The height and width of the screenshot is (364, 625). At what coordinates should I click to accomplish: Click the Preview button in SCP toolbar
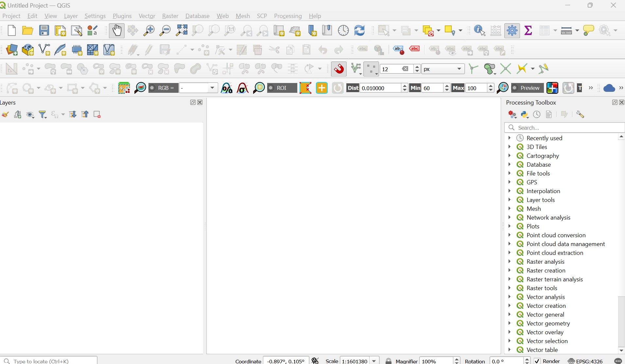click(527, 88)
